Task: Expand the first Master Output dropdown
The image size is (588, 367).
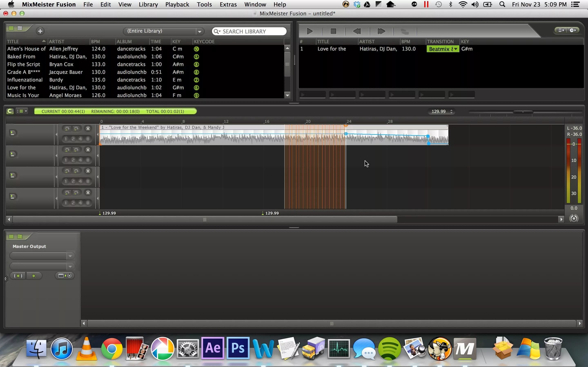Action: 70,256
